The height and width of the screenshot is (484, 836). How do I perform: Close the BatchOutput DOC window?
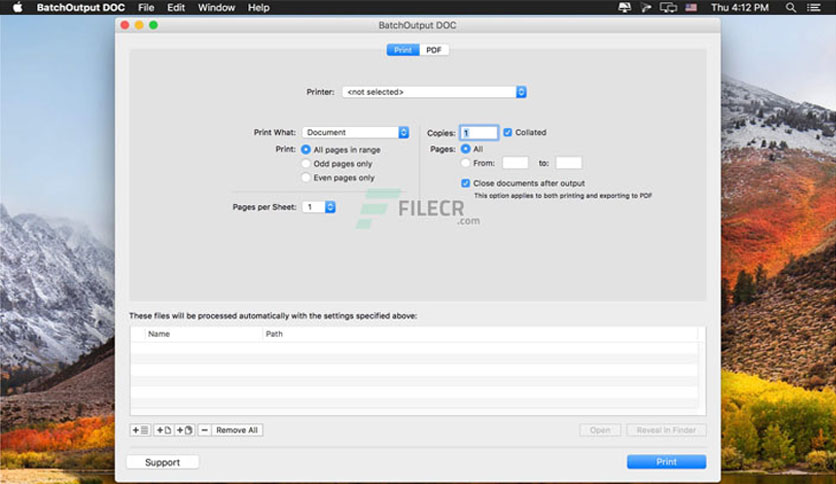[x=125, y=25]
